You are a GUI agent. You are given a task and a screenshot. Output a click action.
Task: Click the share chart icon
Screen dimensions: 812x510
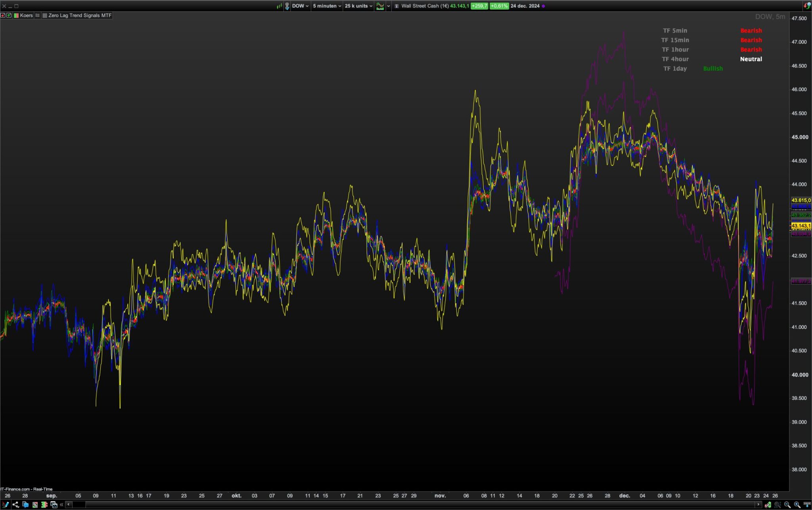coord(15,504)
